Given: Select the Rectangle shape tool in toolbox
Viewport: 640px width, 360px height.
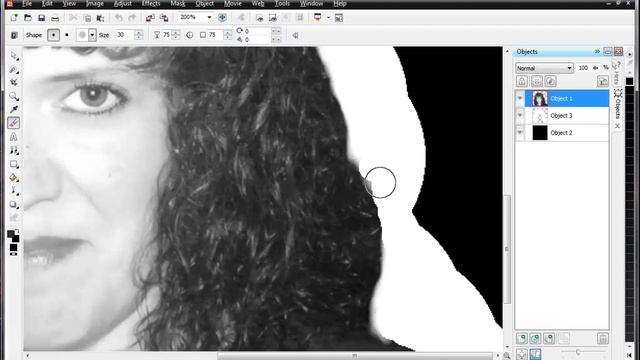Looking at the screenshot, I should [14, 164].
